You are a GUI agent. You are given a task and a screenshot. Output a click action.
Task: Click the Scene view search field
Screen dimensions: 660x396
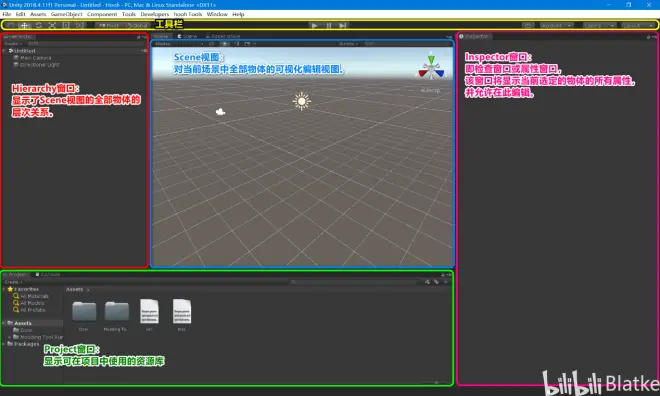(x=406, y=44)
